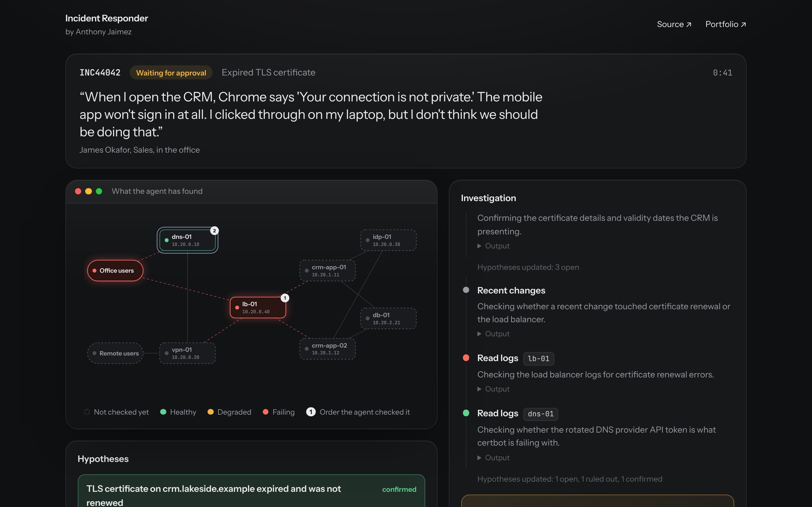812x507 pixels.
Task: Click the Office users node
Action: pos(115,271)
